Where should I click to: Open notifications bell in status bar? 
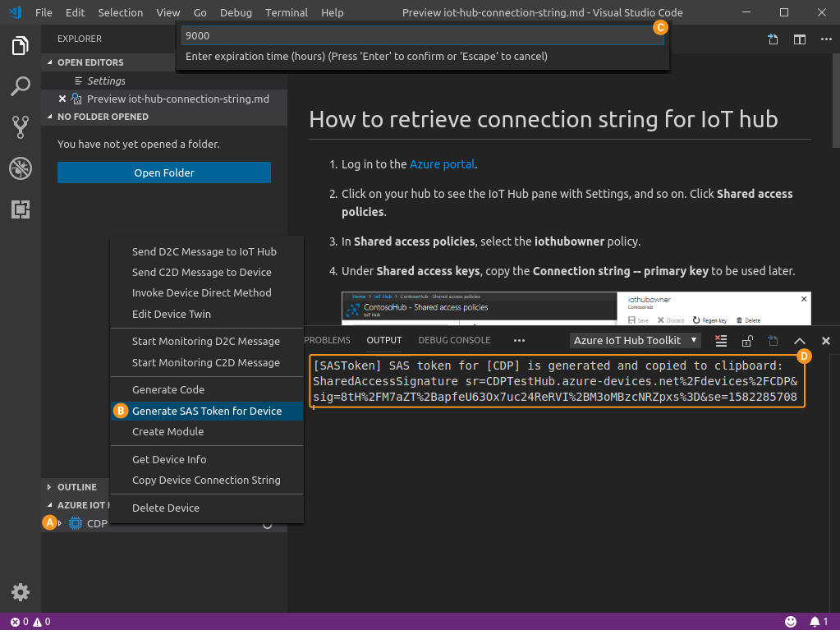point(815,622)
